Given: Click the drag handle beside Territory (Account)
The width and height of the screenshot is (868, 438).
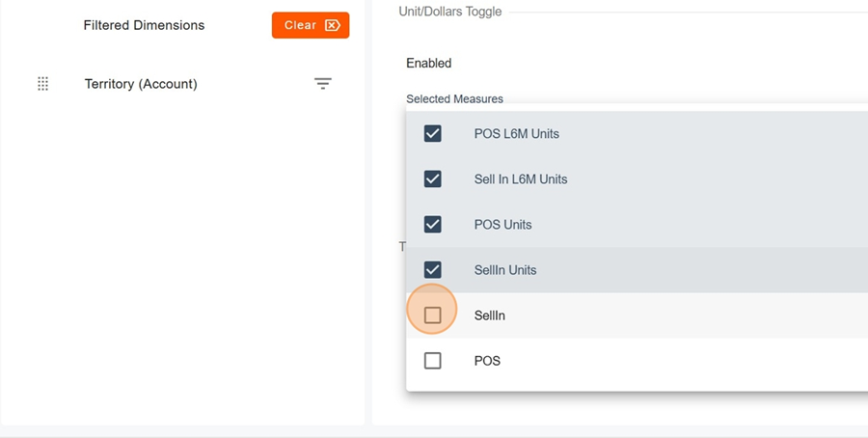Looking at the screenshot, I should (x=42, y=84).
